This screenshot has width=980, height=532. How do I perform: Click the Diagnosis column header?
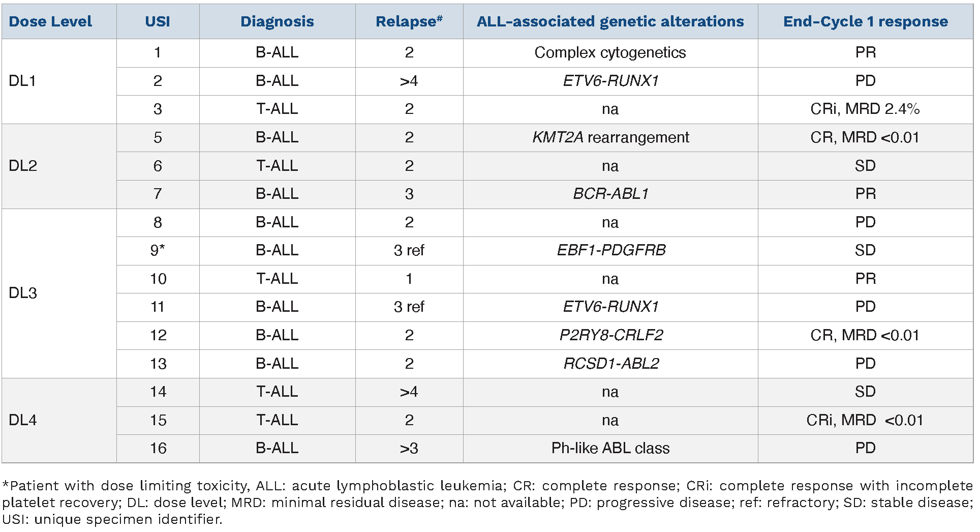[277, 21]
